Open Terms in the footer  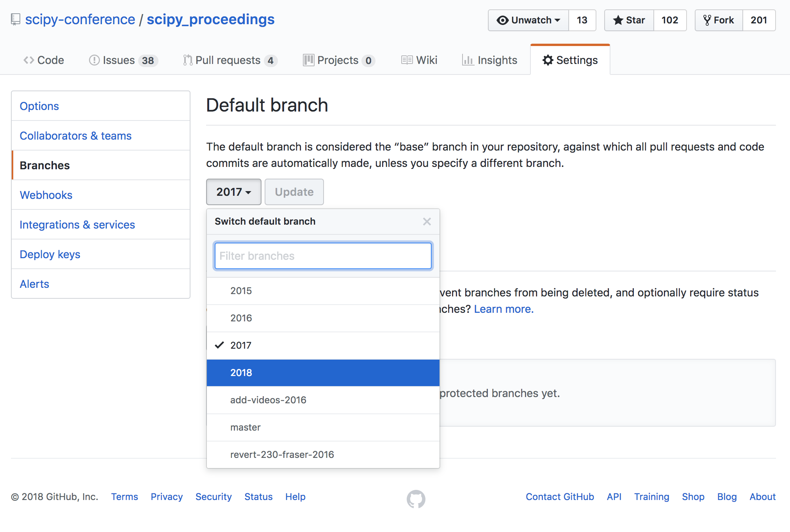[x=125, y=497]
